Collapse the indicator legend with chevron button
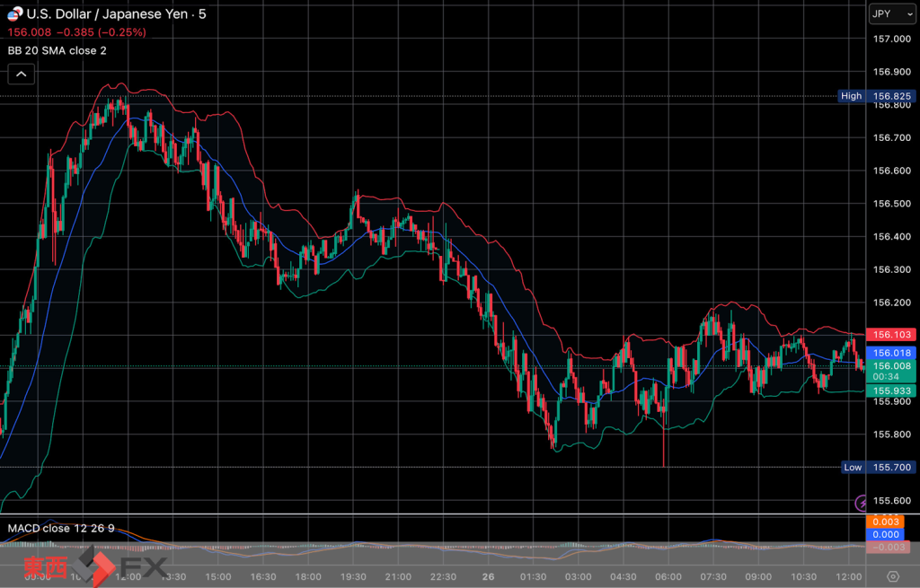This screenshot has width=920, height=588. (x=21, y=75)
